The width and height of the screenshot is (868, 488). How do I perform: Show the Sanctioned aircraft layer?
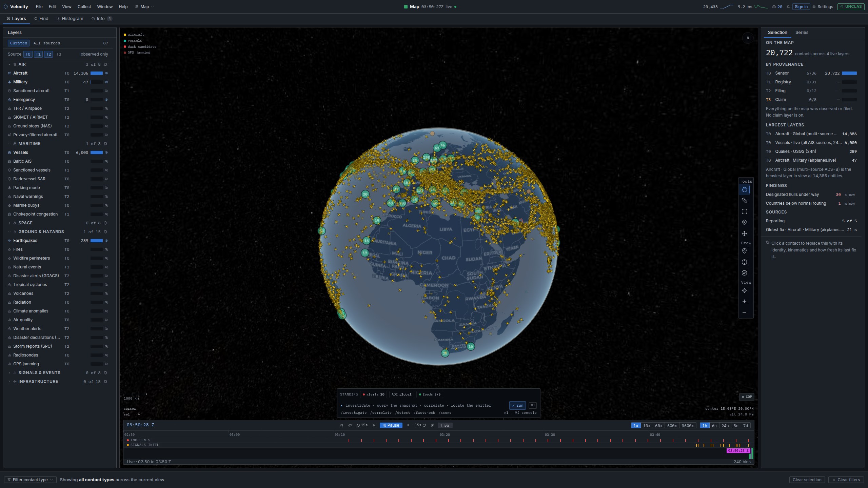click(x=106, y=91)
